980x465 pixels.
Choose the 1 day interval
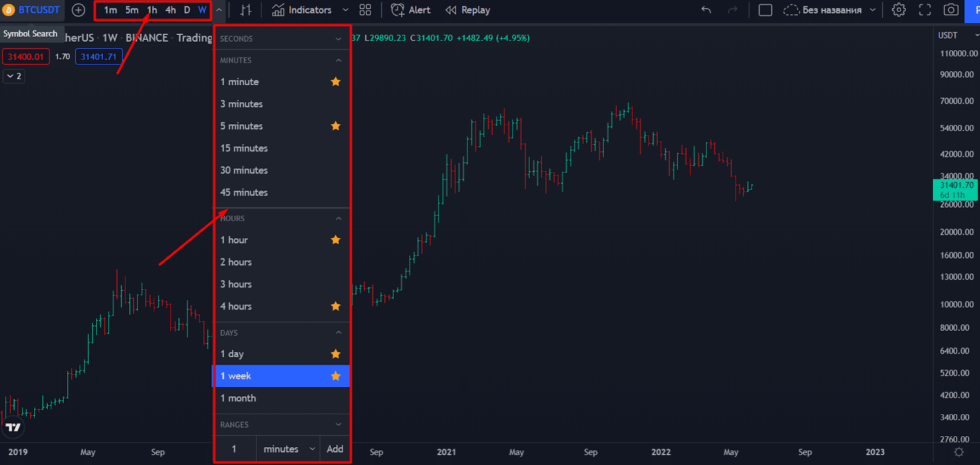pos(282,353)
